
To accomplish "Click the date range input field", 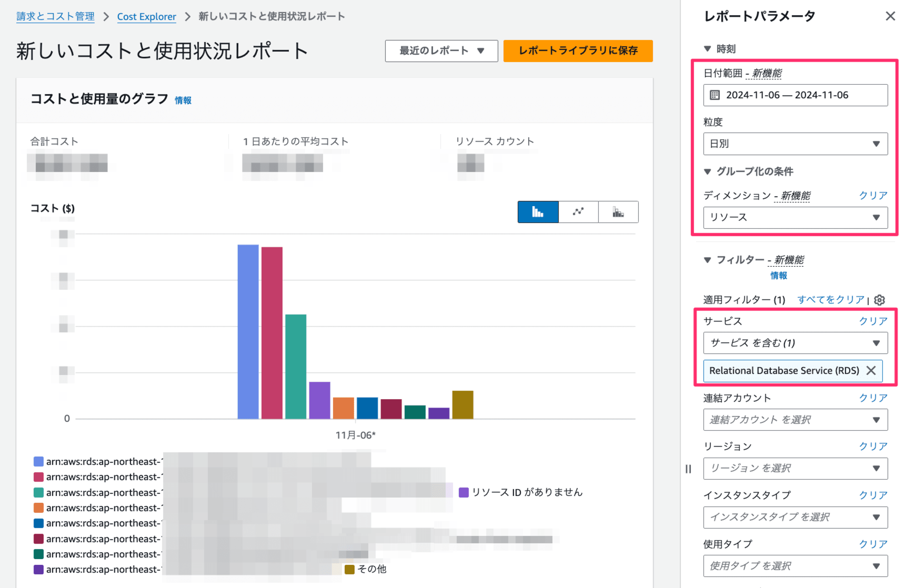I will pyautogui.click(x=795, y=95).
